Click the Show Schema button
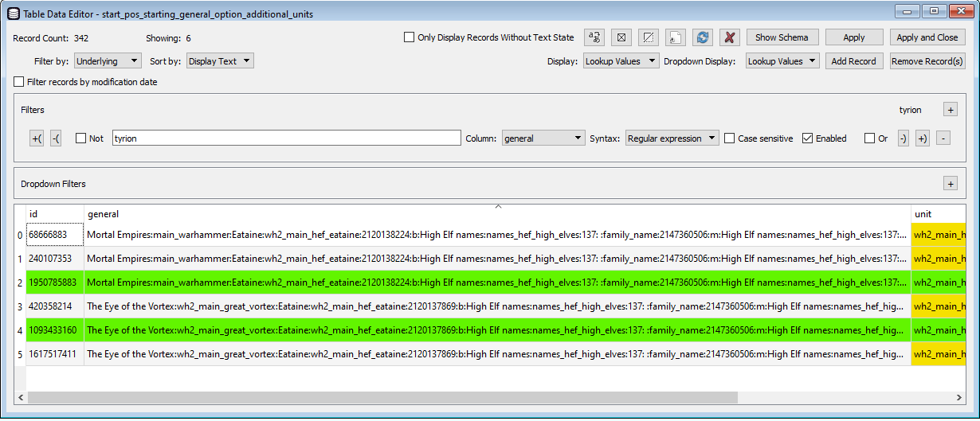Screen dimensions: 980x421 tap(782, 37)
